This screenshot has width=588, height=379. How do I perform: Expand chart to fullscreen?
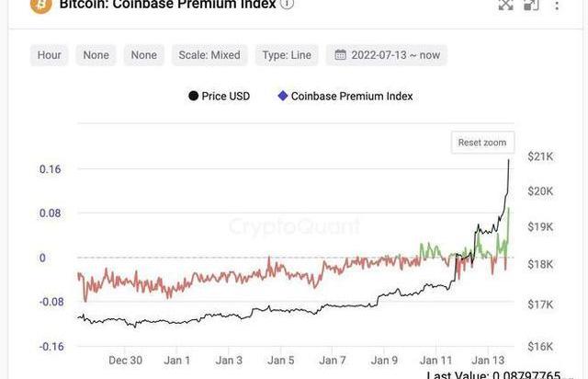coord(505,5)
